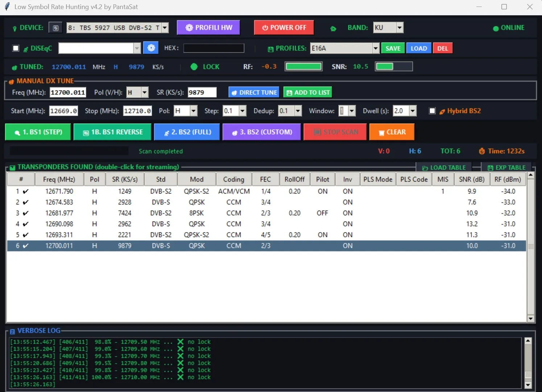
Task: Click the Start (MHz) input field
Action: [63, 111]
